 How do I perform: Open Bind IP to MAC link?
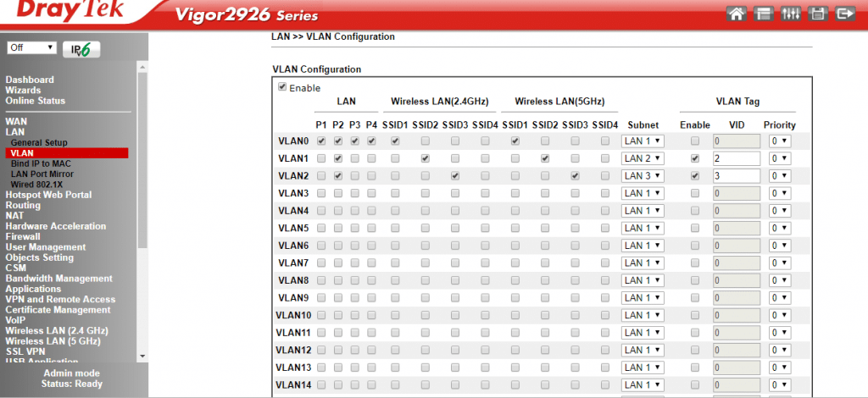[42, 163]
